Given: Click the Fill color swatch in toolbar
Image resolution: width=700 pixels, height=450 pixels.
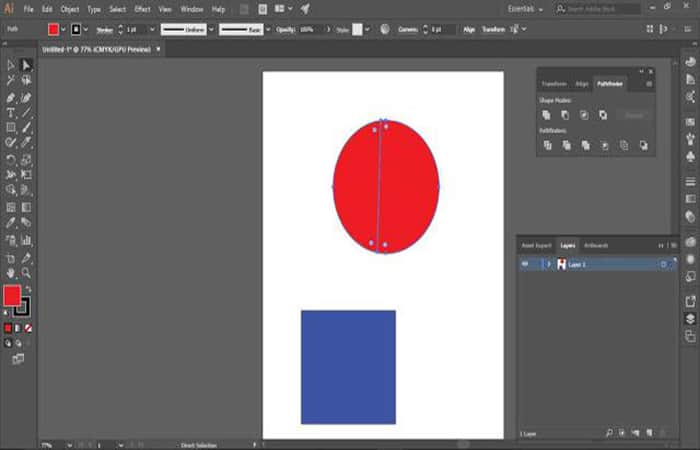Looking at the screenshot, I should [x=12, y=296].
